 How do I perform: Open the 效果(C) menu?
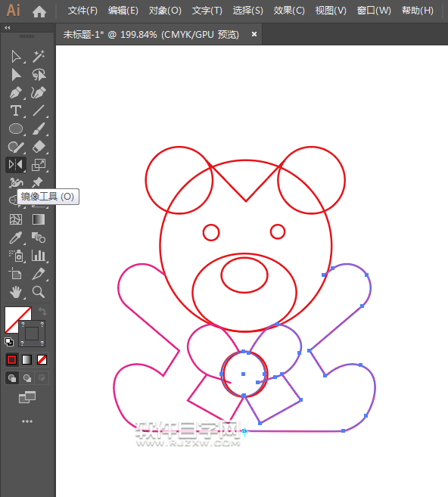tap(289, 11)
